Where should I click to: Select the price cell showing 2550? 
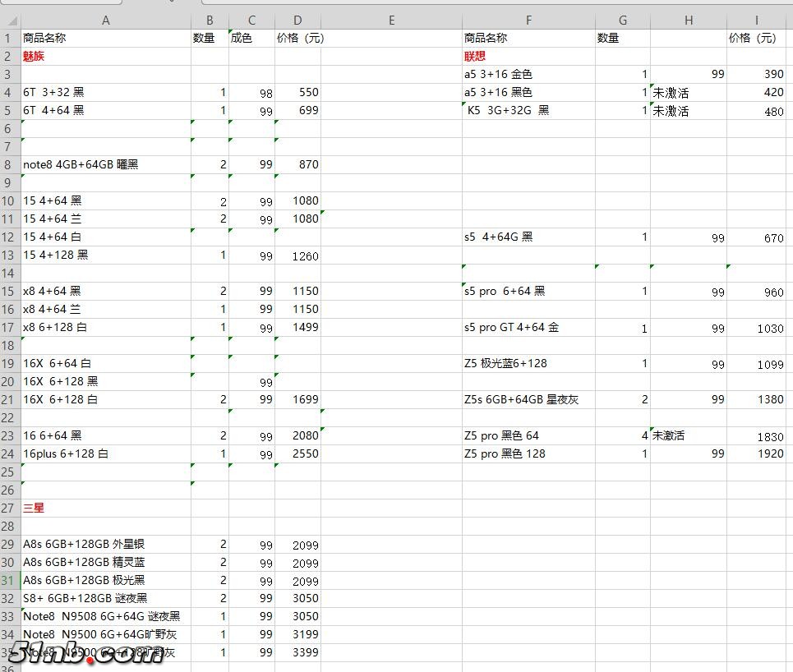pos(297,453)
